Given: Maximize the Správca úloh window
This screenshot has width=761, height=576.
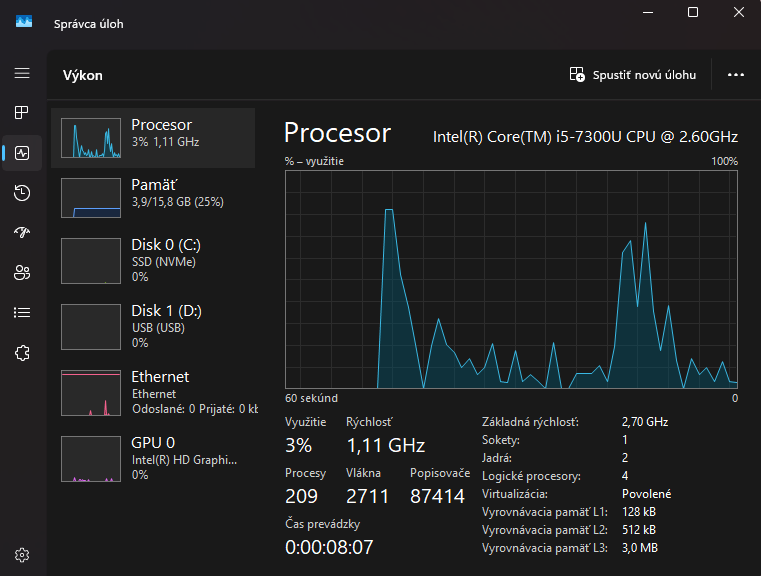Looking at the screenshot, I should [x=693, y=12].
